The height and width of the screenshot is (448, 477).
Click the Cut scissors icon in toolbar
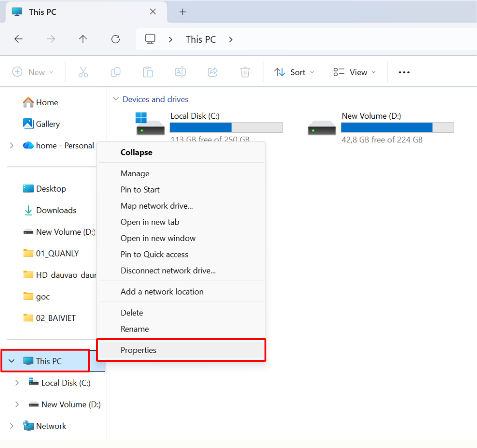point(83,72)
